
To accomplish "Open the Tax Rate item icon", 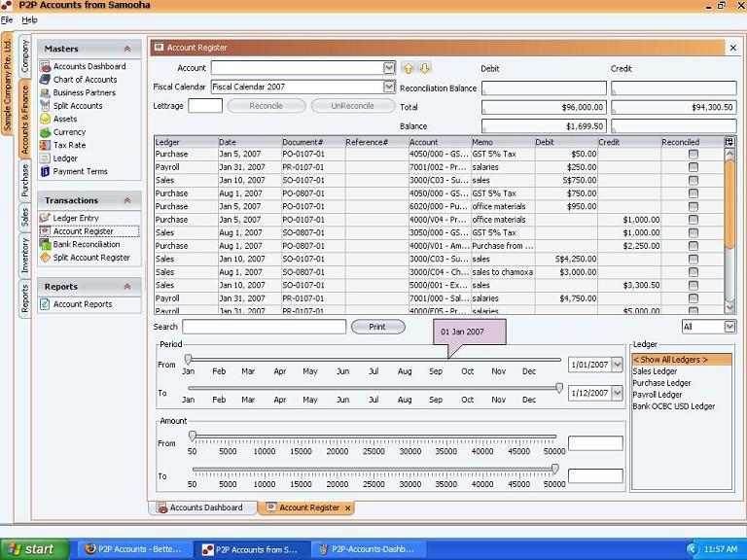I will (45, 145).
